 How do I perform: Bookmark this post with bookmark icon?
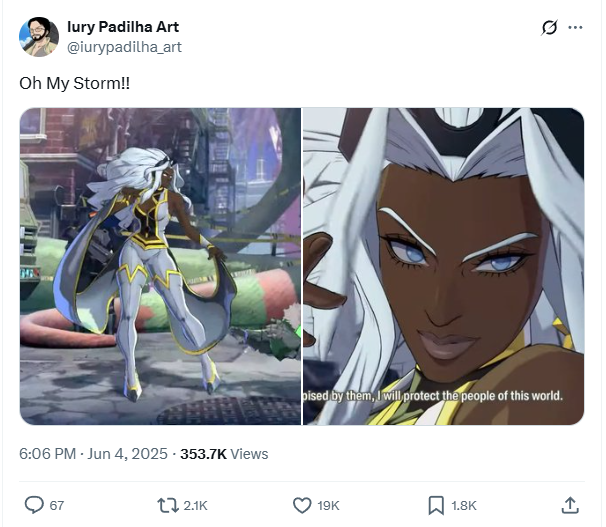[436, 505]
